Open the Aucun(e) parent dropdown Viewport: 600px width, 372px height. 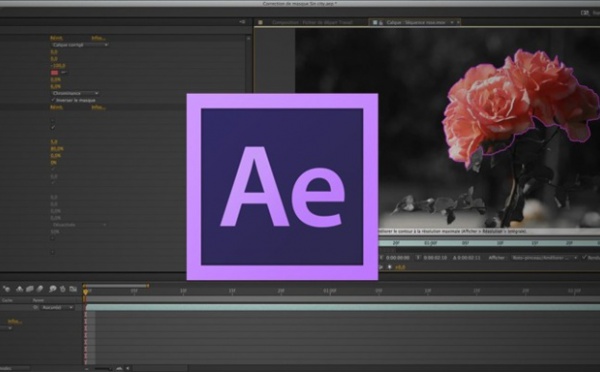57,307
